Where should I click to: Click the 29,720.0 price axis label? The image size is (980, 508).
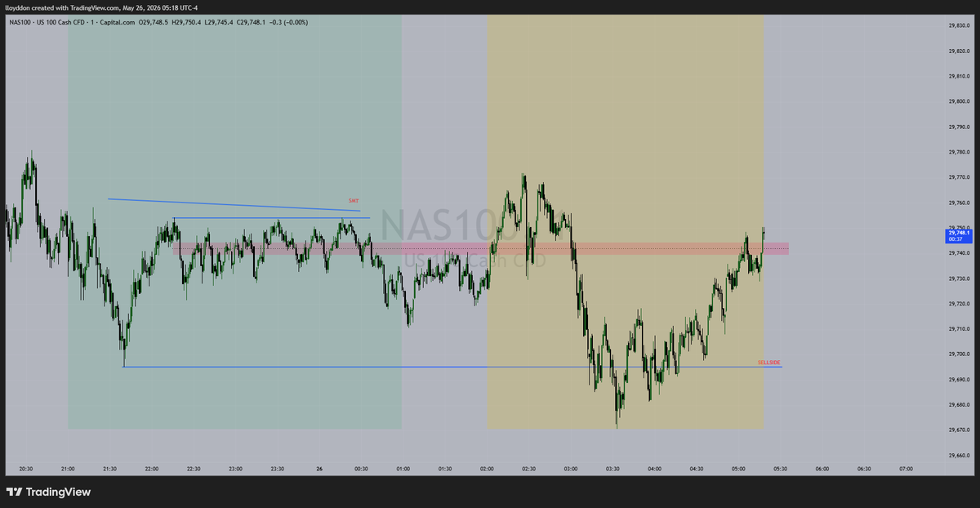point(958,304)
